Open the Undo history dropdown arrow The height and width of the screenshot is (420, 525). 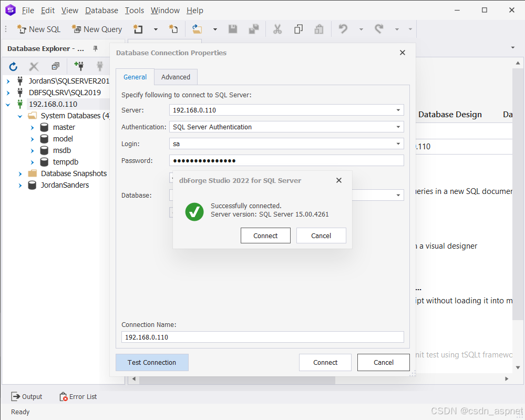tap(361, 29)
